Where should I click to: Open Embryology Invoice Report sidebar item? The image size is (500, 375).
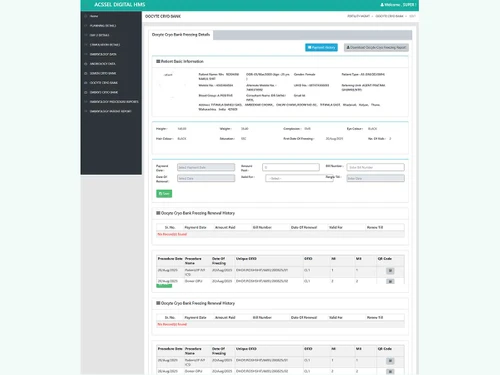pyautogui.click(x=110, y=111)
